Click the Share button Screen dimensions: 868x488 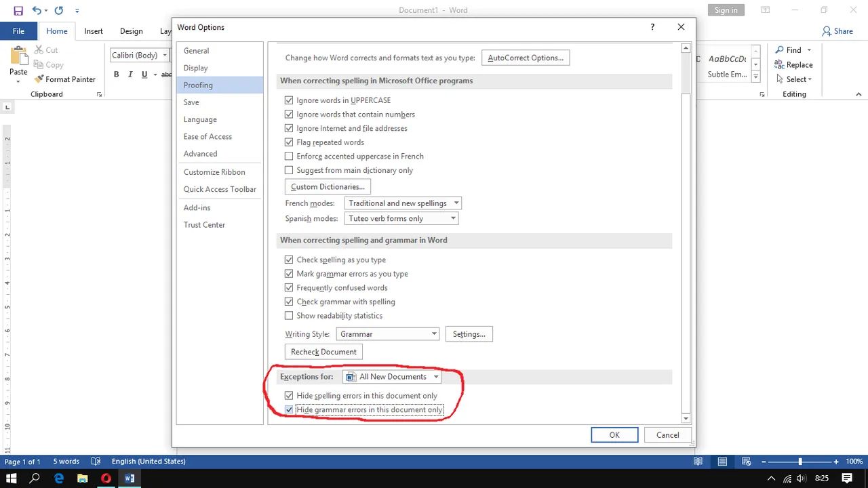(x=837, y=31)
